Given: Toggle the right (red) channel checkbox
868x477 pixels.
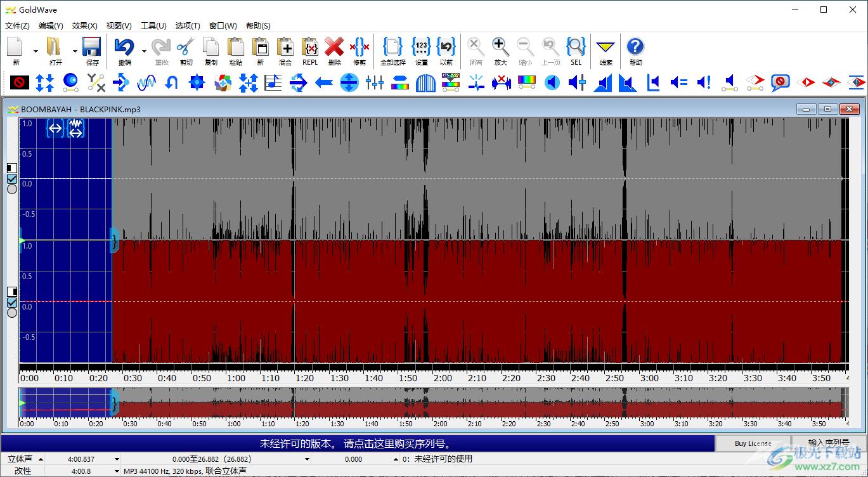Looking at the screenshot, I should (x=12, y=302).
